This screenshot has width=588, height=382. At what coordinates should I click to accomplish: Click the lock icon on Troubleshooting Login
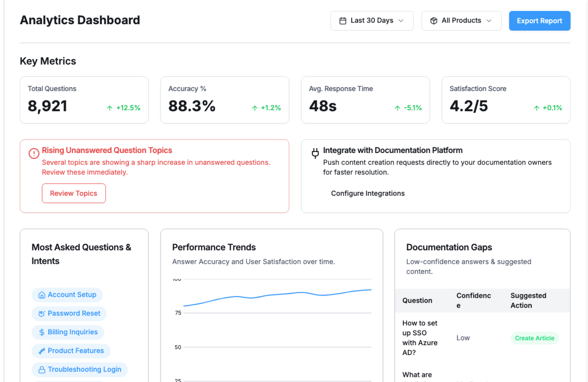tap(42, 370)
